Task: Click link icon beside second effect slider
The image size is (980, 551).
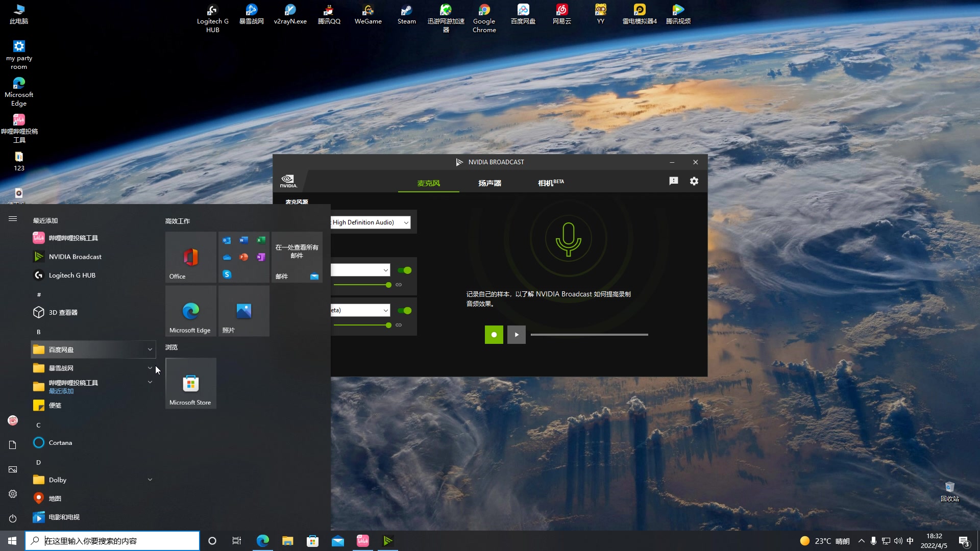Action: coord(399,325)
